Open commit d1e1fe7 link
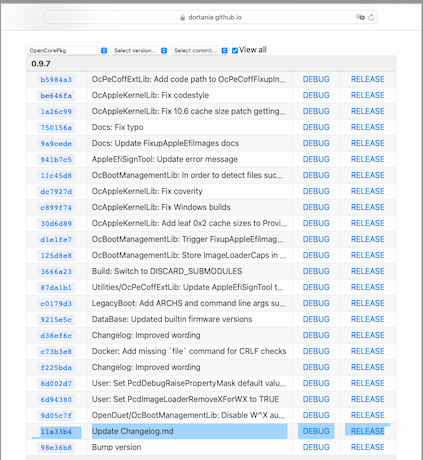This screenshot has width=423, height=460. 56,240
